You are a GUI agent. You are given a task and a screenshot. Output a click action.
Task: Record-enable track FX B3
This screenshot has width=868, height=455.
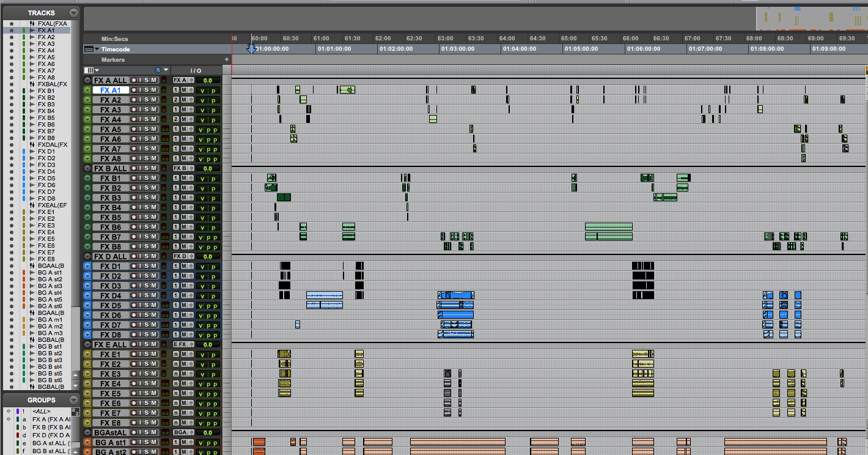[134, 198]
